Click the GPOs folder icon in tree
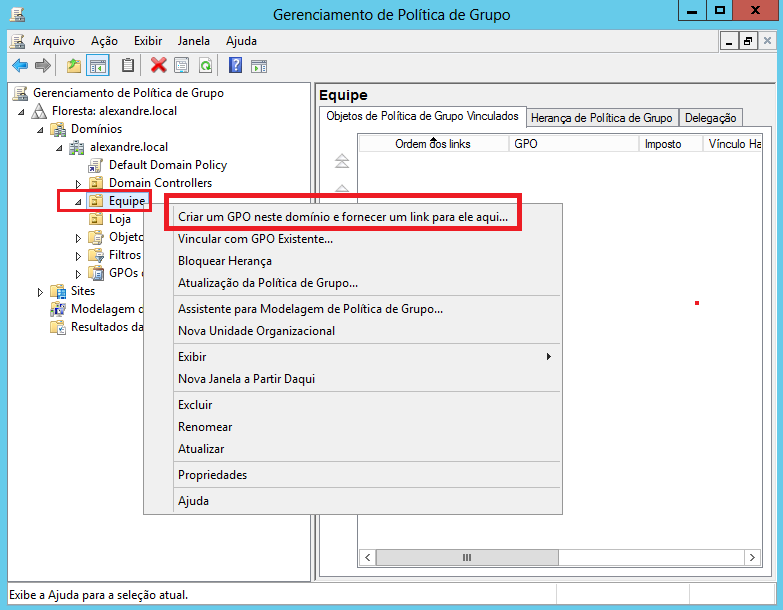This screenshot has height=610, width=783. [x=95, y=273]
